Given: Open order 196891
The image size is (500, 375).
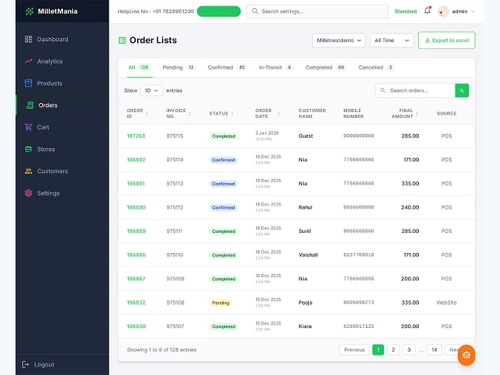Looking at the screenshot, I should [136, 184].
